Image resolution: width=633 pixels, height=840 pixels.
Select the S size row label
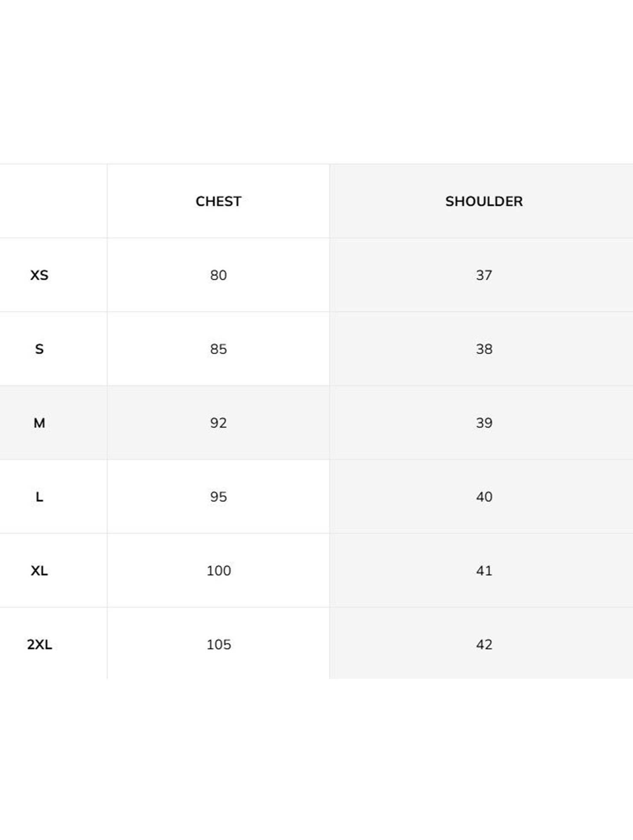39,349
